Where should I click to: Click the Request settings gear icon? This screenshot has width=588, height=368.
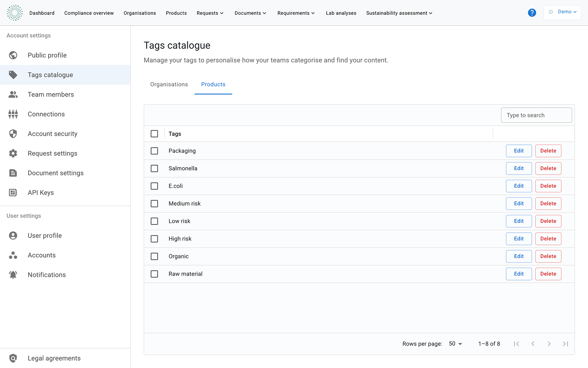[x=13, y=153]
